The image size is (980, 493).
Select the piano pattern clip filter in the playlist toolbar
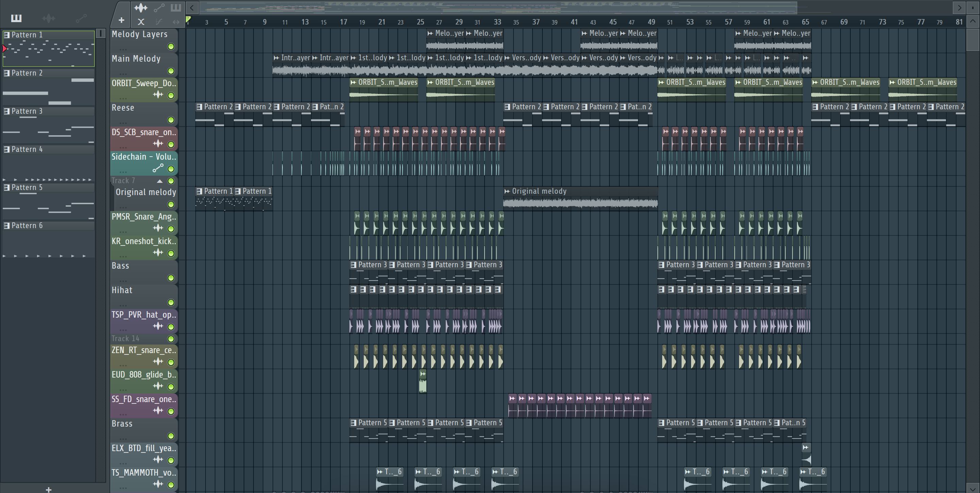pos(176,7)
